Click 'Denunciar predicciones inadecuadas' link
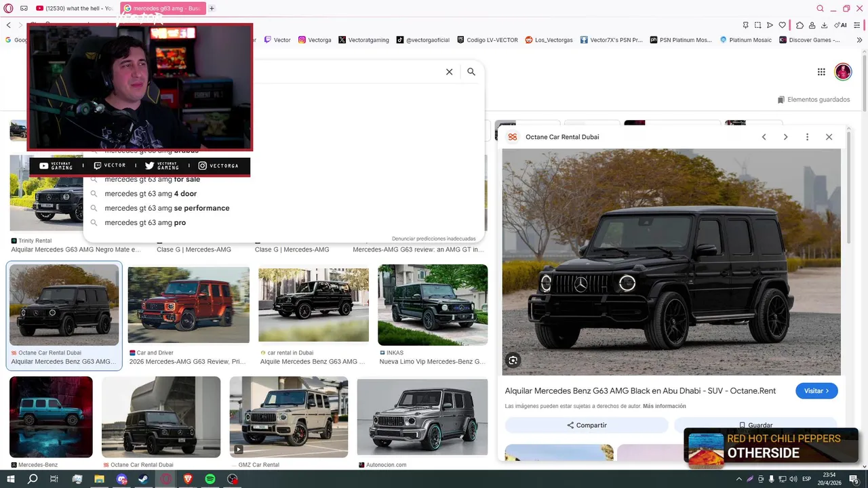The image size is (868, 488). coord(433,239)
